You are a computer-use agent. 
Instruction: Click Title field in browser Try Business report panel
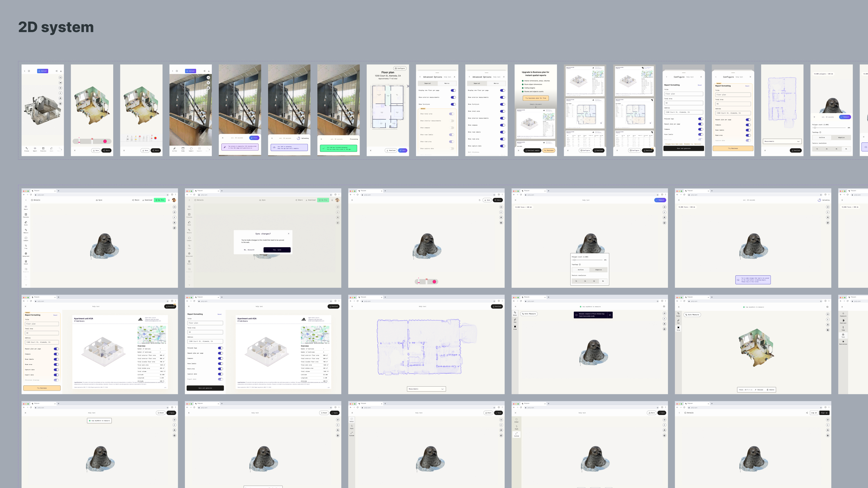[x=42, y=324]
